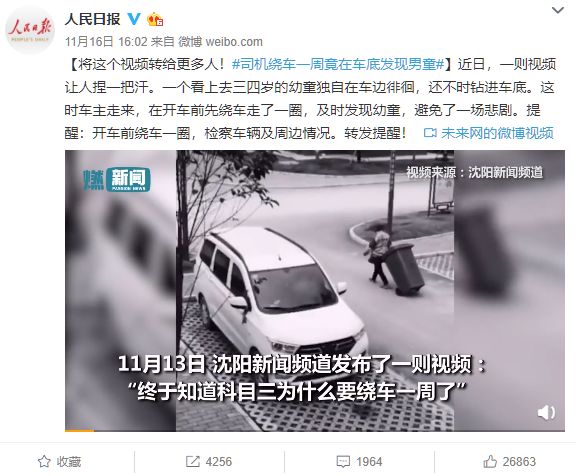This screenshot has height=476, width=576.
Task: Open the 微博 weibo.com source link
Action: coord(220,42)
